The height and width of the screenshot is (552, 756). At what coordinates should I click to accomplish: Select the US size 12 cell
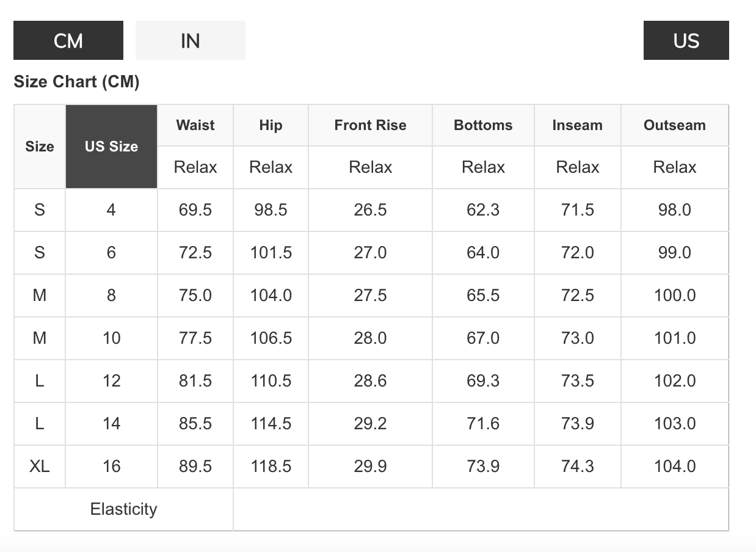pos(111,381)
